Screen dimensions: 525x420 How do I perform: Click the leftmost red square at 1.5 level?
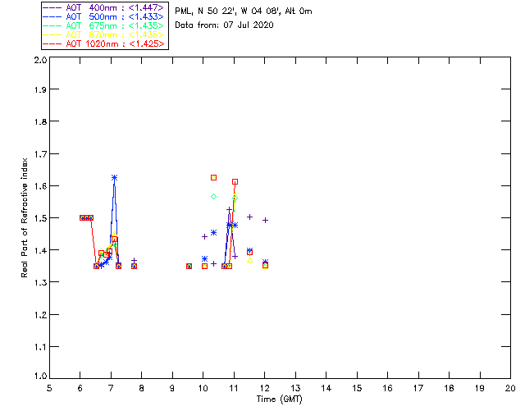[82, 217]
